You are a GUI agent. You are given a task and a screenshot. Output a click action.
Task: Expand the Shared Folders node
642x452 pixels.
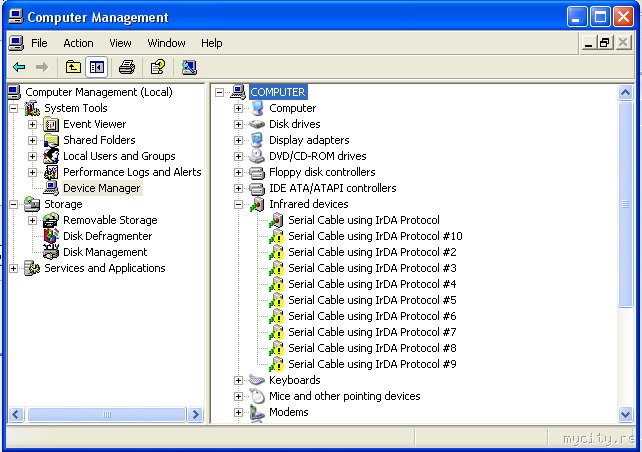click(x=32, y=140)
